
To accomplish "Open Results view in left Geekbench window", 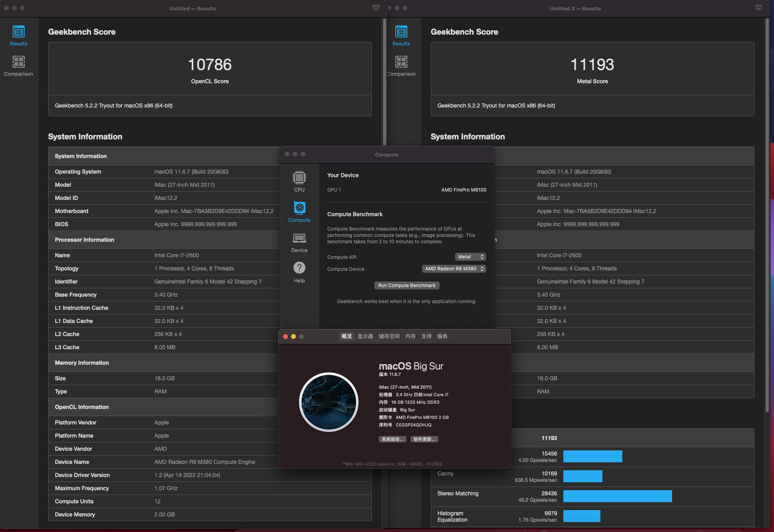I will 19,35.
